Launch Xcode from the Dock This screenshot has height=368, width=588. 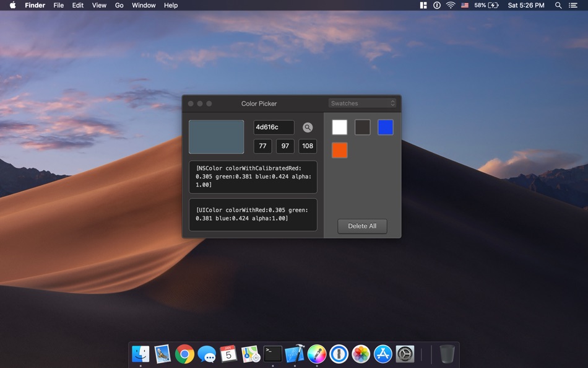295,354
